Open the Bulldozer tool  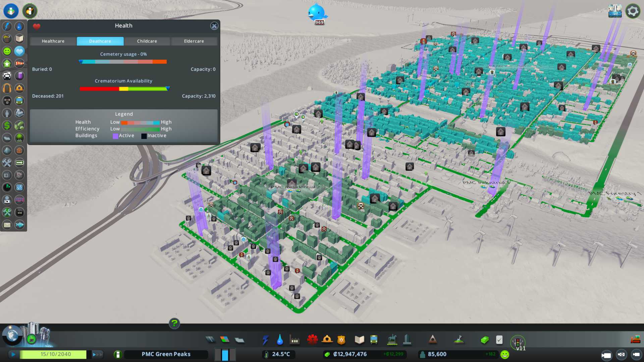pyautogui.click(x=635, y=340)
